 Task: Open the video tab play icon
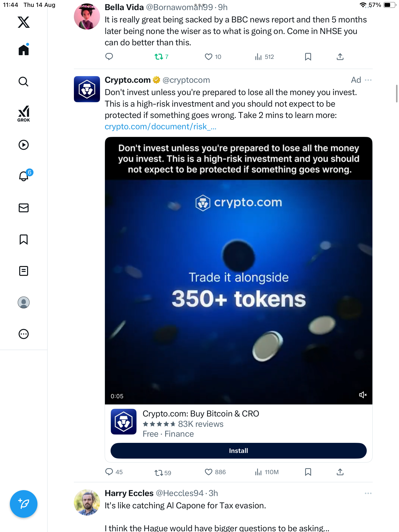tap(24, 145)
